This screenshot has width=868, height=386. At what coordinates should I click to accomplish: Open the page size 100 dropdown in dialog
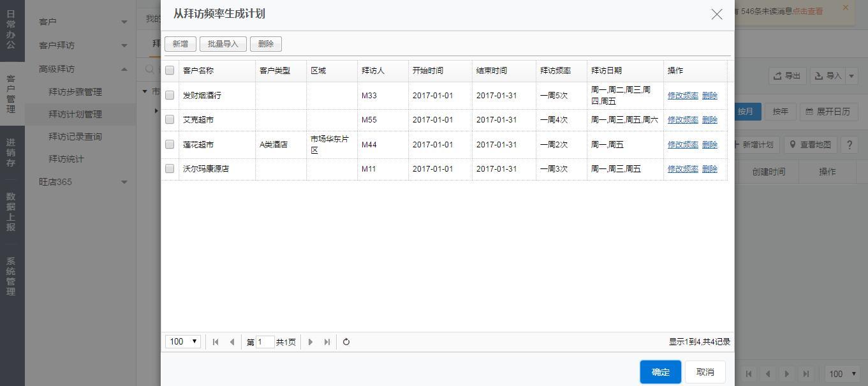coord(183,342)
